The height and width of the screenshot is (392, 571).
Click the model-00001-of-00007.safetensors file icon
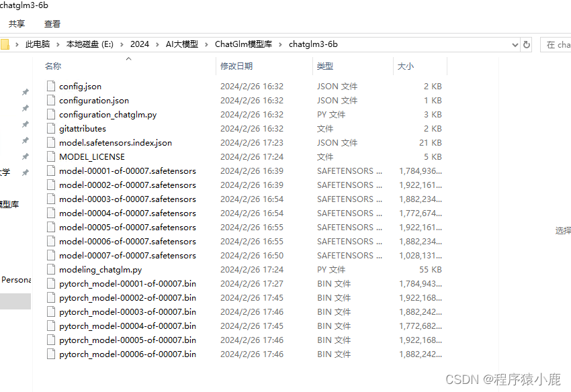coord(51,170)
